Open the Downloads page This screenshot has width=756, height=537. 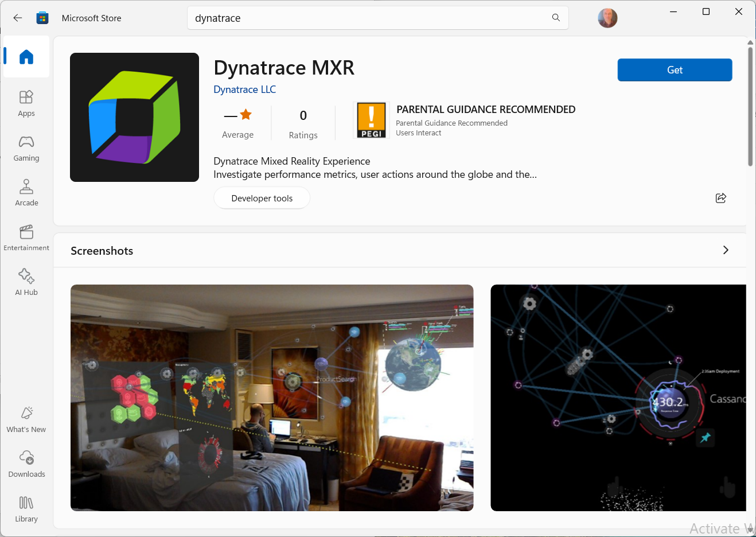coord(26,464)
